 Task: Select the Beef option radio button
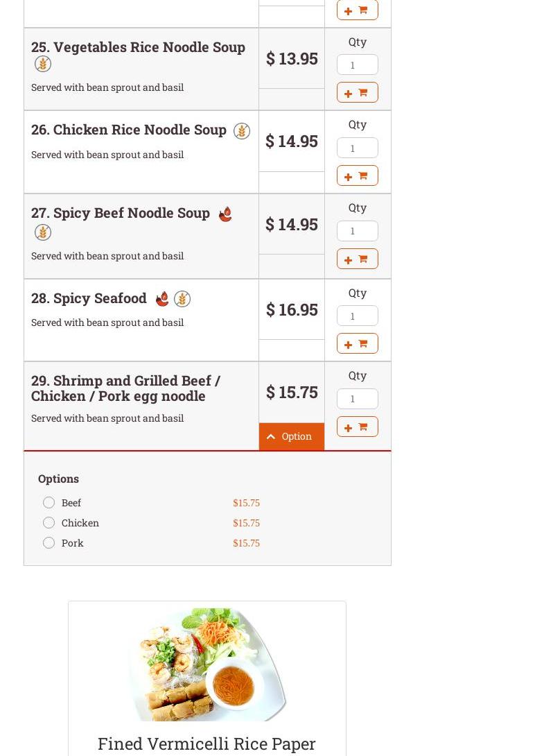pyautogui.click(x=49, y=502)
